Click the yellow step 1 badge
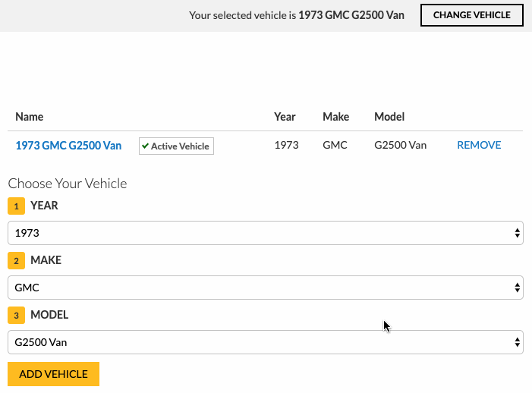This screenshot has height=393, width=532. tap(16, 206)
